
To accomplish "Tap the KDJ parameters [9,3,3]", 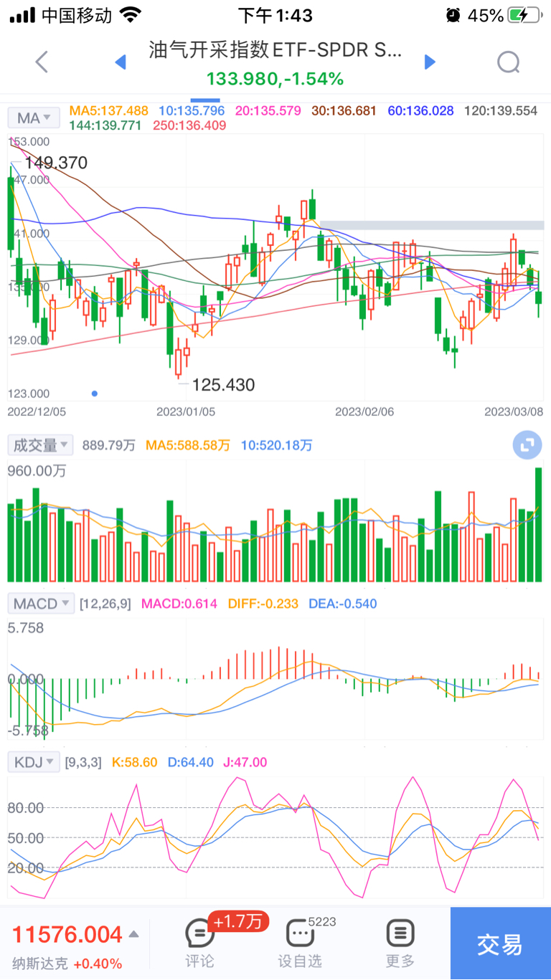I will pos(85,762).
